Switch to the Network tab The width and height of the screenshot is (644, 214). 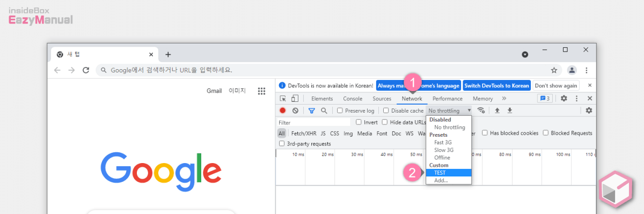click(412, 99)
